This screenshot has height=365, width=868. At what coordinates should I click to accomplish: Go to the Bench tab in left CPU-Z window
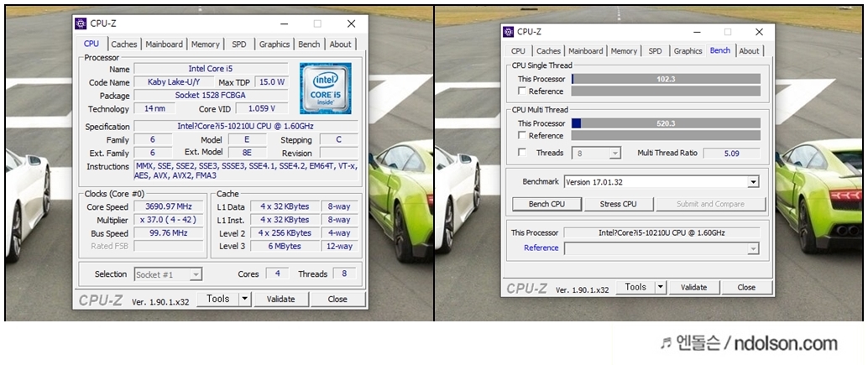(x=309, y=44)
